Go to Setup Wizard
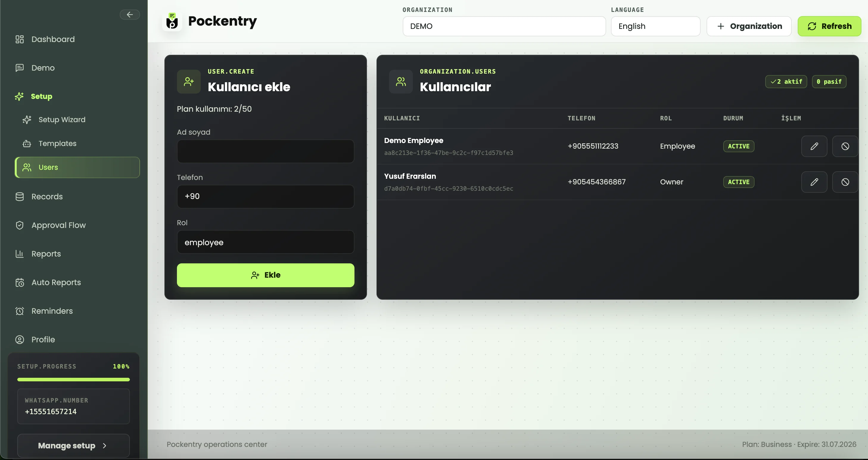This screenshot has width=868, height=460. [x=77, y=120]
